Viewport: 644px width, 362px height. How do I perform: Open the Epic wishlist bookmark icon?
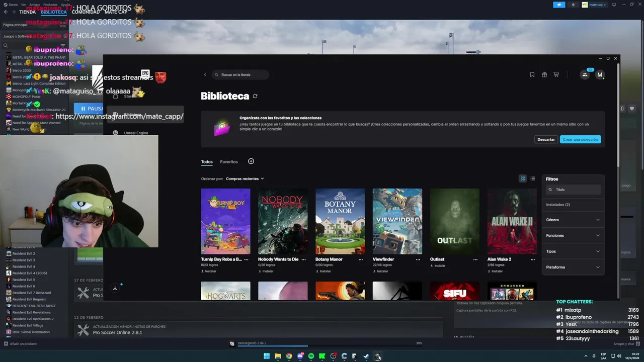[x=532, y=74]
